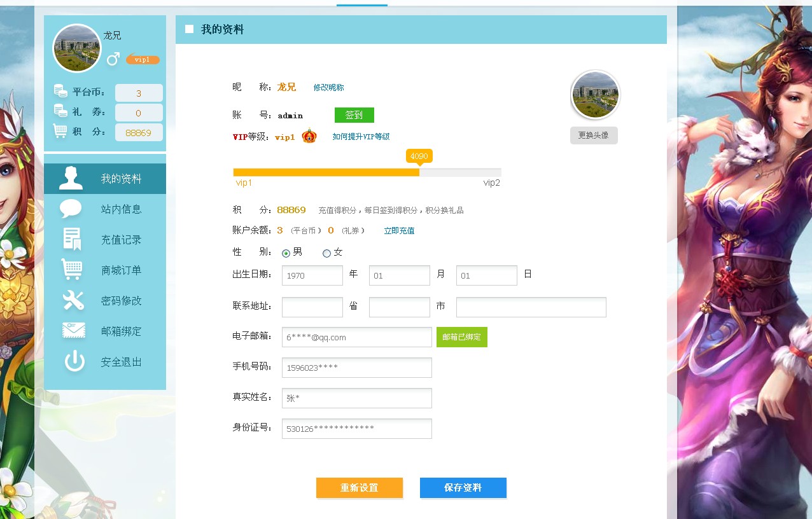Viewport: 812px width, 519px height.
Task: Choose 安全退出 to log out
Action: click(x=105, y=362)
